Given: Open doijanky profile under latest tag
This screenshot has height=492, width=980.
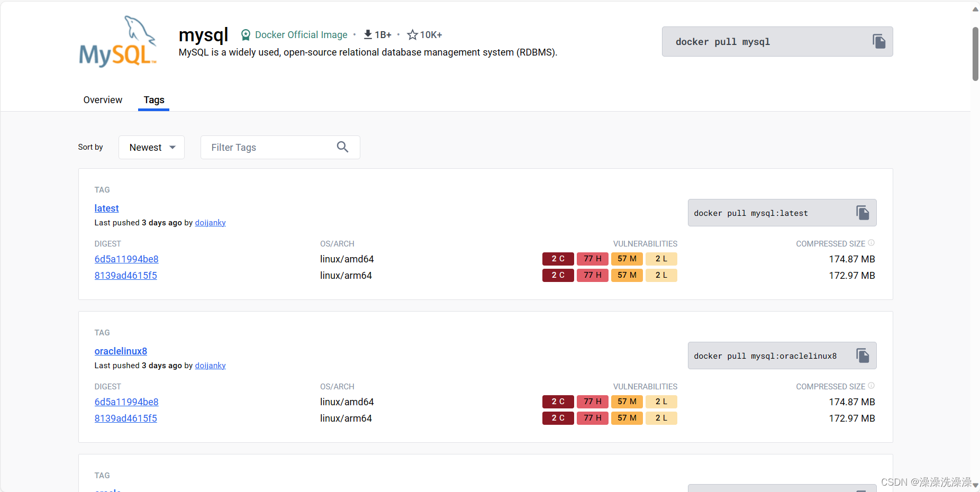Looking at the screenshot, I should [210, 223].
